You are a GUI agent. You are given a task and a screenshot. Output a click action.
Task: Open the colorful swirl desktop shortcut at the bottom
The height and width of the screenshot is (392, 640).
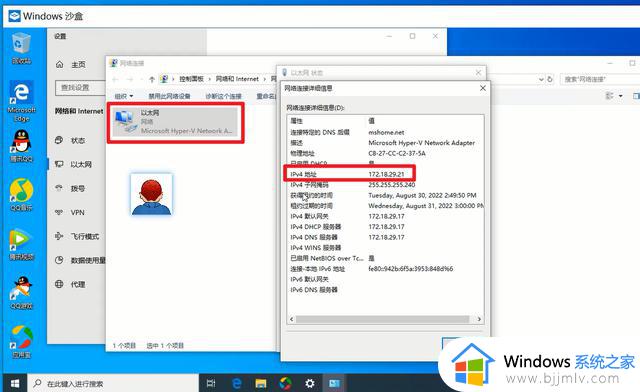tap(21, 342)
